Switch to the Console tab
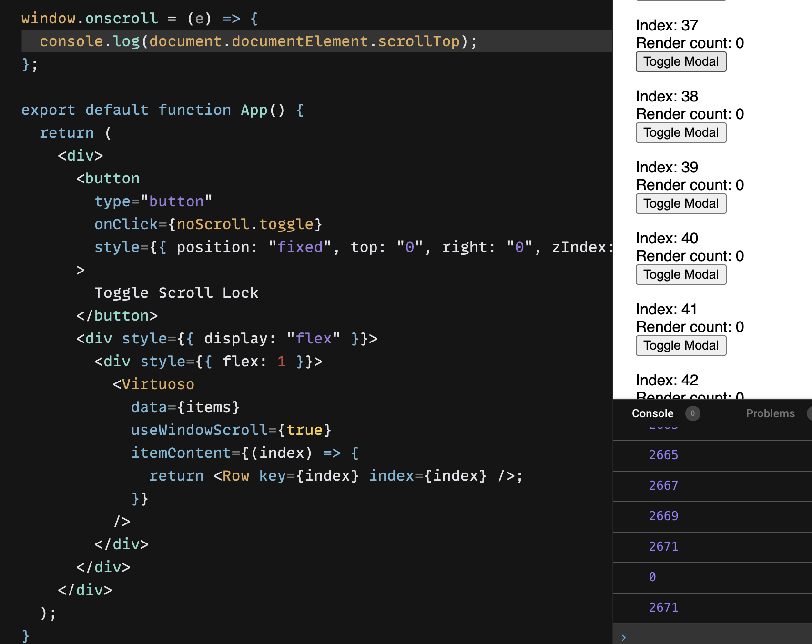 [x=652, y=413]
